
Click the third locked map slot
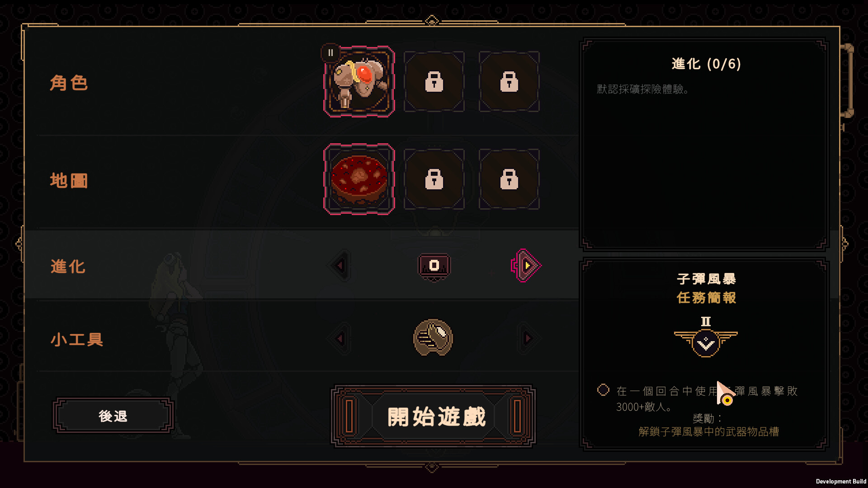coord(509,179)
